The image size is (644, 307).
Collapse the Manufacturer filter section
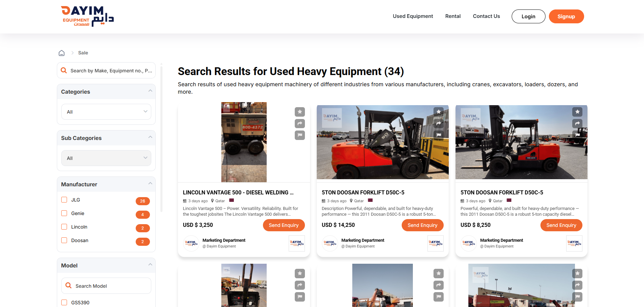pos(150,184)
